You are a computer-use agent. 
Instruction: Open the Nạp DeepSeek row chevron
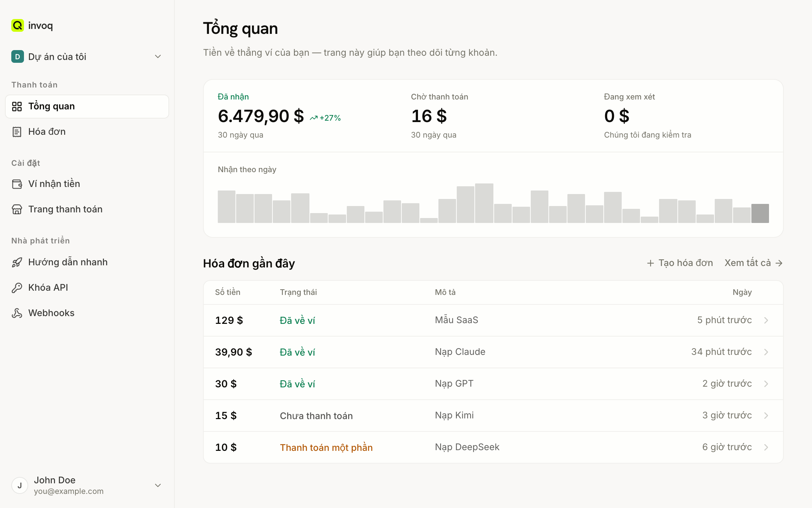pos(766,447)
